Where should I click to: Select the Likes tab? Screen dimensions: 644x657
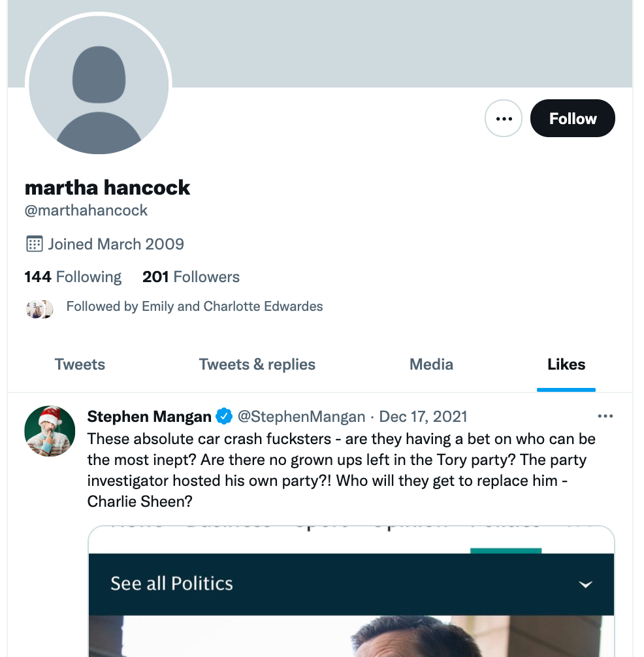pyautogui.click(x=566, y=364)
